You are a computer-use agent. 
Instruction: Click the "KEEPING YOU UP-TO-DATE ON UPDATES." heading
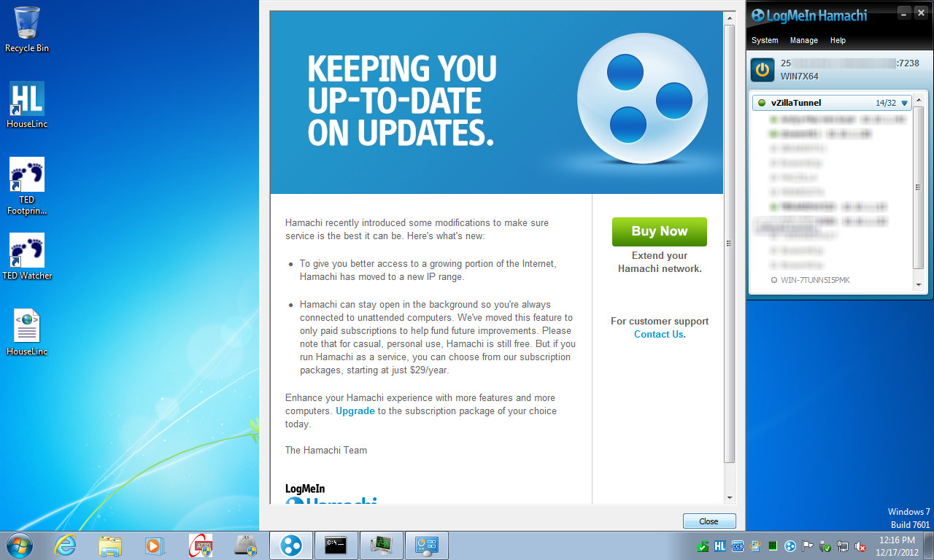[x=402, y=101]
